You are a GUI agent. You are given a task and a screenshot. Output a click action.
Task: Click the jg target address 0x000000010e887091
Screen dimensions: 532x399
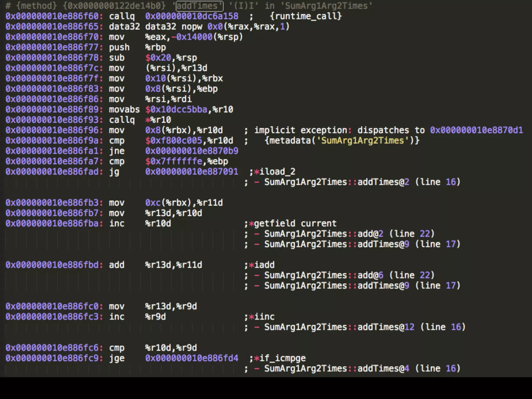191,172
